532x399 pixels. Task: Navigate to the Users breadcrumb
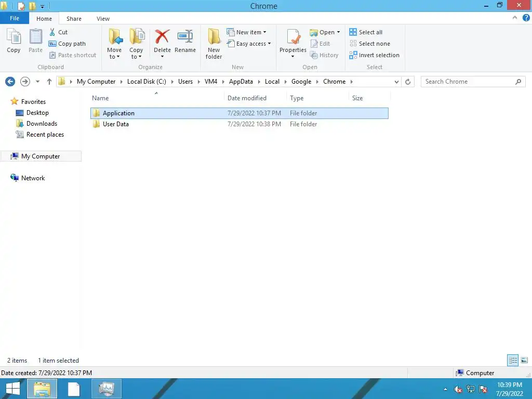tap(185, 82)
